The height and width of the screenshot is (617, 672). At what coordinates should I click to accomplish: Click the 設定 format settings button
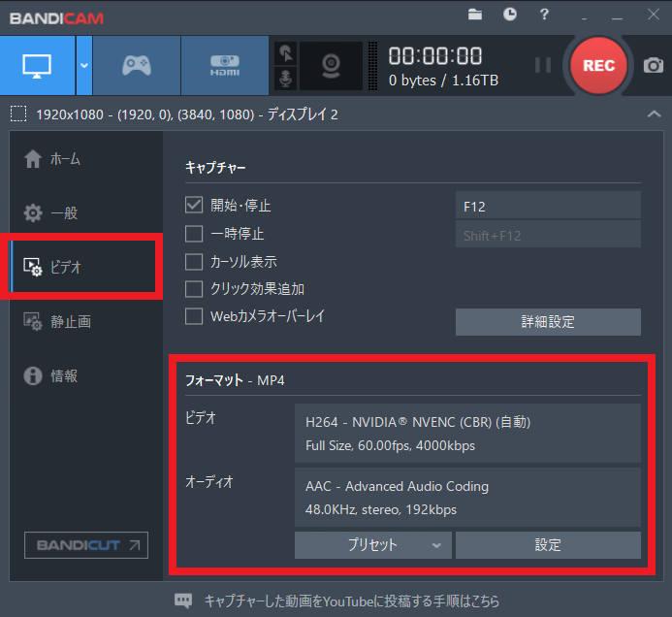548,545
